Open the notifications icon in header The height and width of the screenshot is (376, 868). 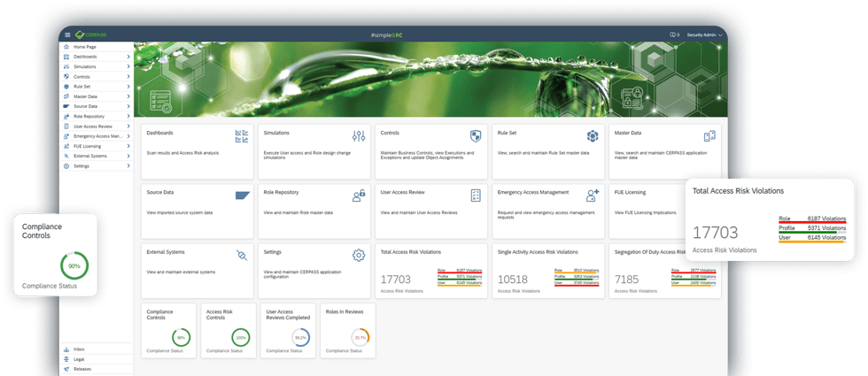point(672,35)
